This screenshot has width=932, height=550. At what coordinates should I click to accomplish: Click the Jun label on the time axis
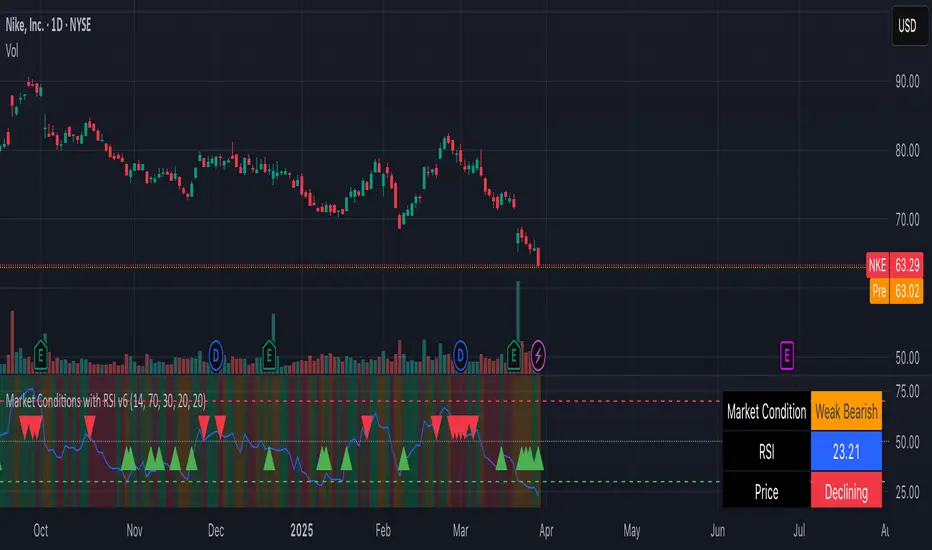click(717, 530)
